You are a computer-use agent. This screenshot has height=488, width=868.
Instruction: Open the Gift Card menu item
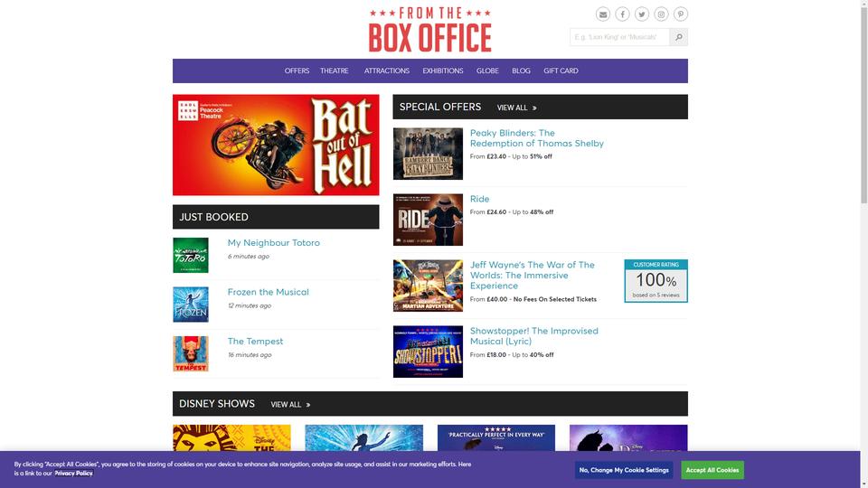click(x=561, y=70)
